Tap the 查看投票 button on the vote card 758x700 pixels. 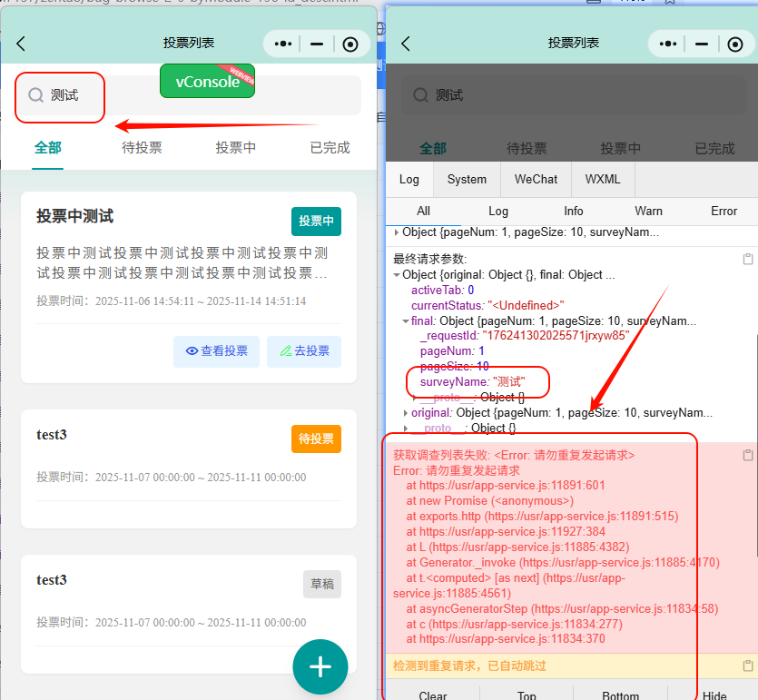[216, 351]
